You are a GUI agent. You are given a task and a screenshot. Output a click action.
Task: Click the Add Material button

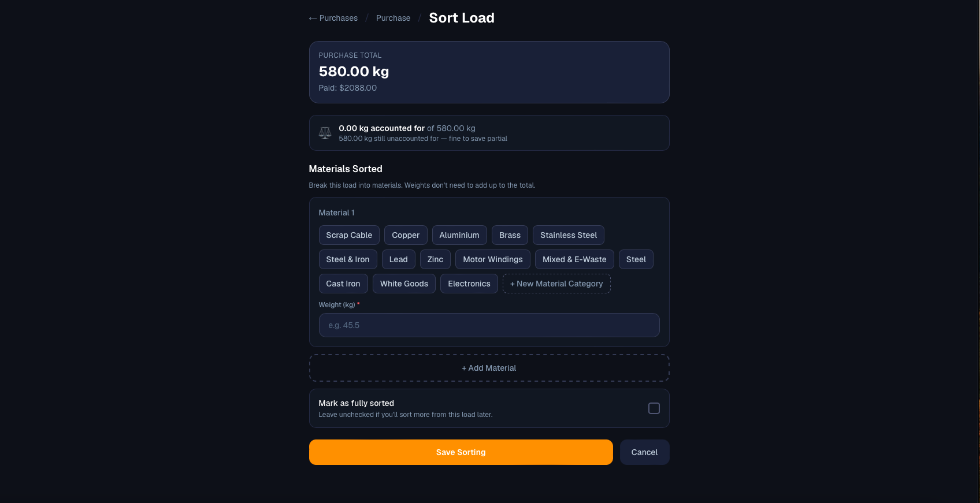[489, 368]
